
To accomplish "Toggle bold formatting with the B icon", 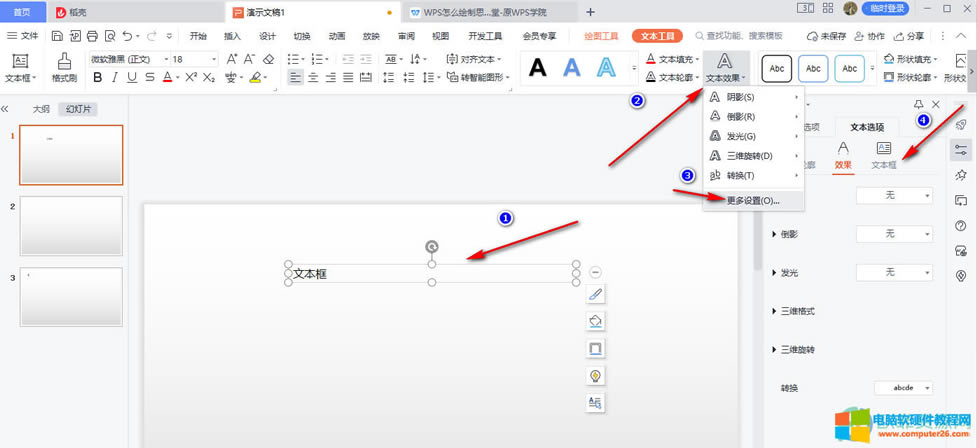I will (98, 78).
